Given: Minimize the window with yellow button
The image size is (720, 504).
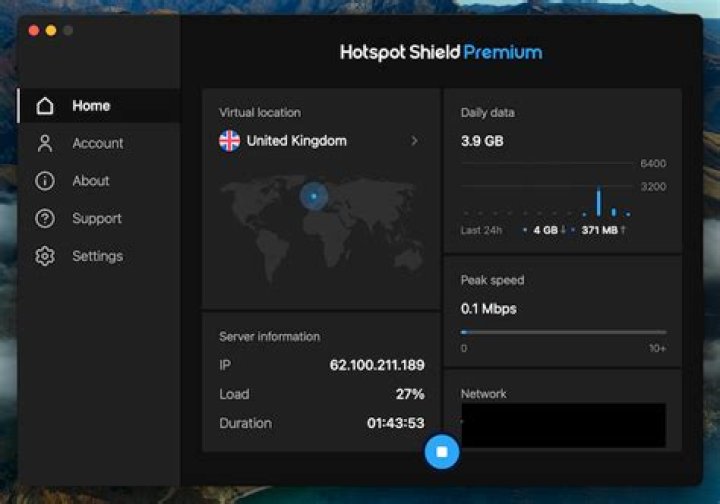Looking at the screenshot, I should [x=50, y=31].
